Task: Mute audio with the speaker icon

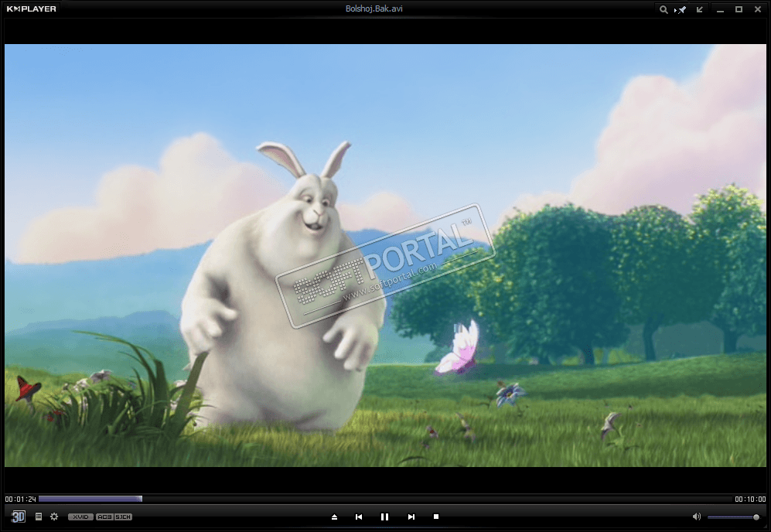Action: point(696,517)
